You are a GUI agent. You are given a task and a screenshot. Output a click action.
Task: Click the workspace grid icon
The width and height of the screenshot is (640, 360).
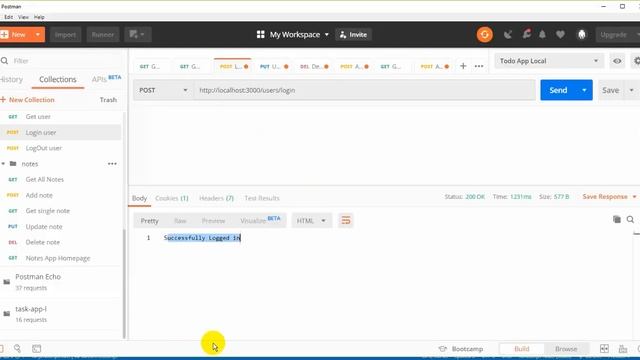pyautogui.click(x=260, y=34)
